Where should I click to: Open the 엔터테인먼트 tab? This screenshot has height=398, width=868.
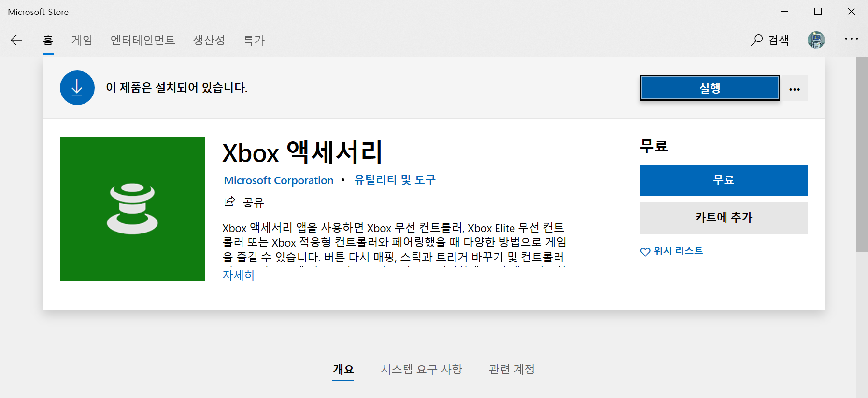pyautogui.click(x=143, y=40)
